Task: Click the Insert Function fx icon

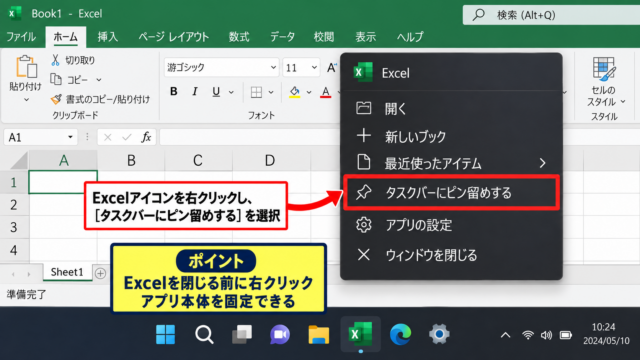Action: [x=146, y=137]
